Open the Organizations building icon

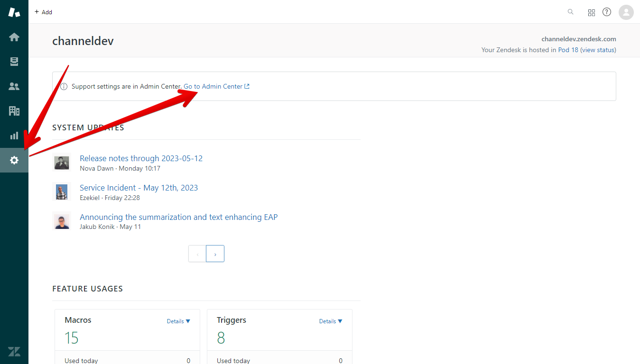point(14,111)
